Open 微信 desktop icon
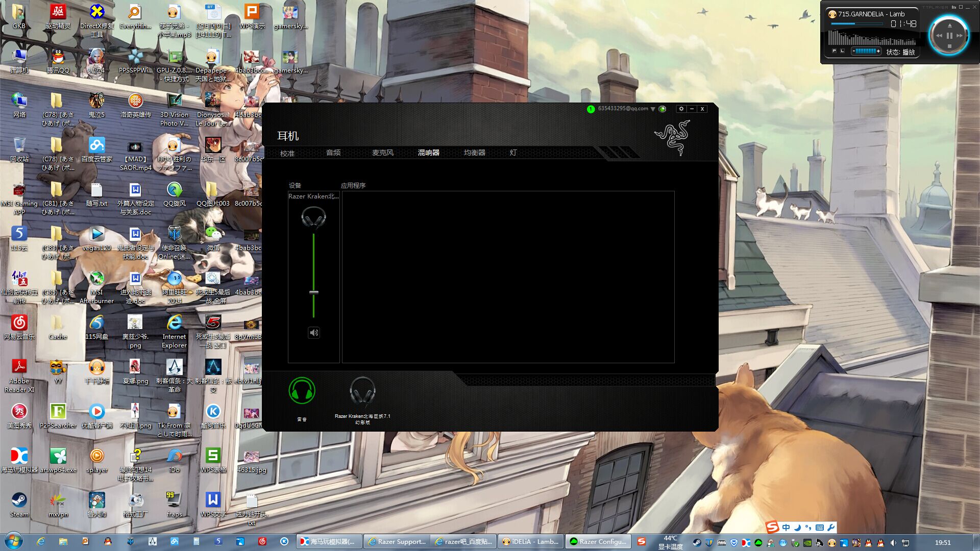 pyautogui.click(x=213, y=238)
